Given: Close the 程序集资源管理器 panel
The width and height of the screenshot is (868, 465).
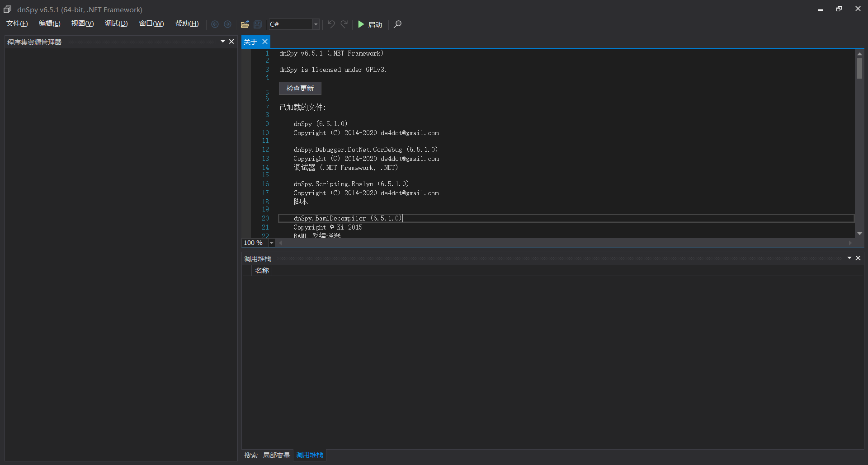Looking at the screenshot, I should click(x=231, y=42).
